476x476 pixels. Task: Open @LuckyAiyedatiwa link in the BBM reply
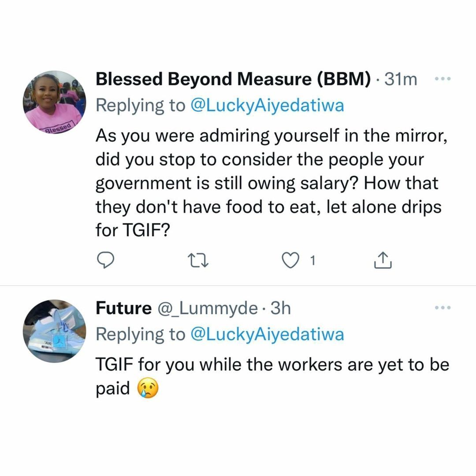(267, 106)
